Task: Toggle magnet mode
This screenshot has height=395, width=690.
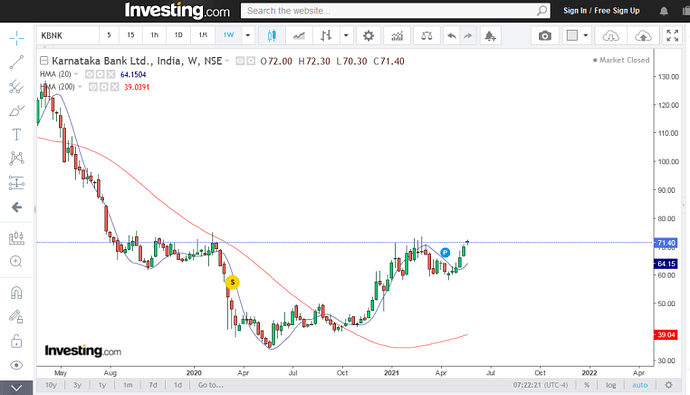Action: [x=17, y=293]
